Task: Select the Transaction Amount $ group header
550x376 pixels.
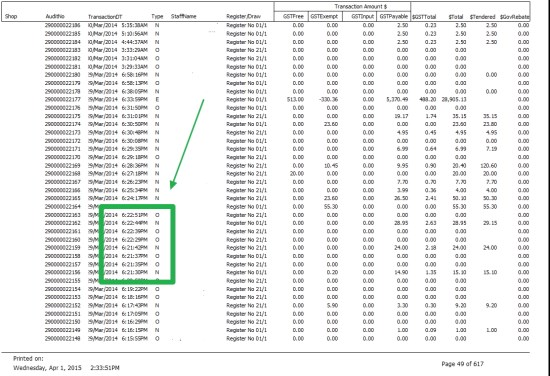Action: [361, 6]
